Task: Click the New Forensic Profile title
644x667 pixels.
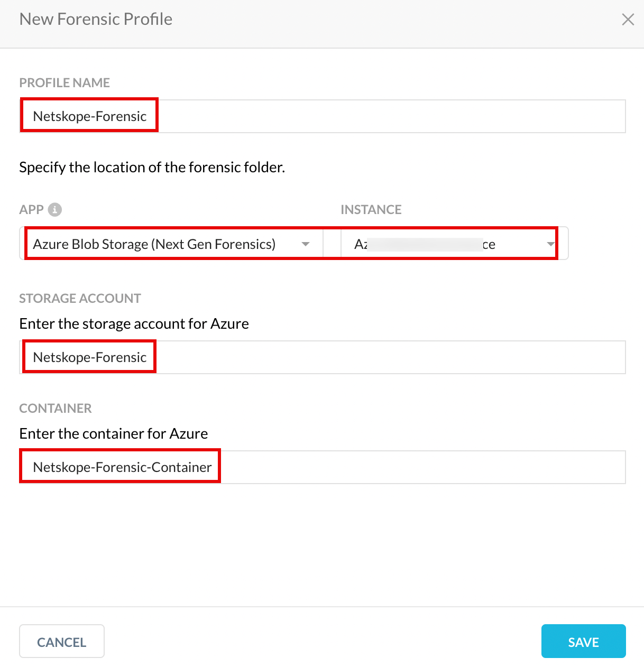Action: [x=96, y=19]
